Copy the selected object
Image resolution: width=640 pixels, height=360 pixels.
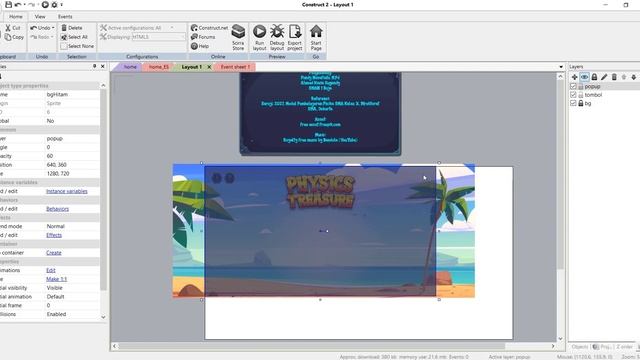[x=14, y=37]
